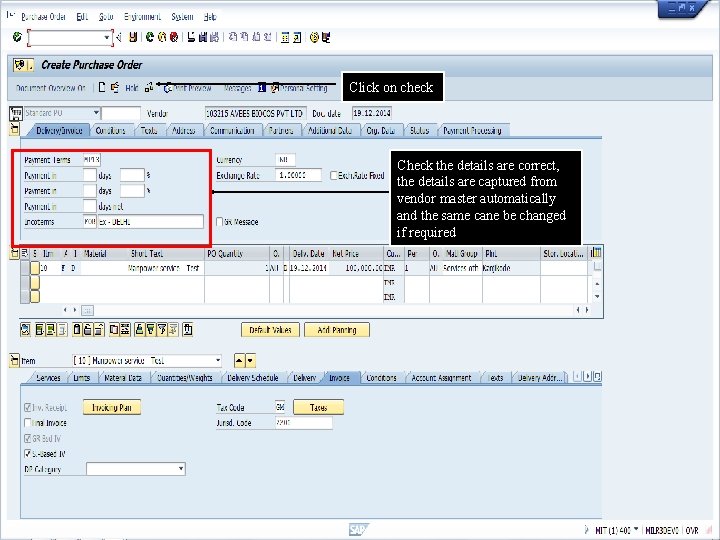This screenshot has width=720, height=540.
Task: Click the green Enter checkmark icon
Action: coord(17,37)
